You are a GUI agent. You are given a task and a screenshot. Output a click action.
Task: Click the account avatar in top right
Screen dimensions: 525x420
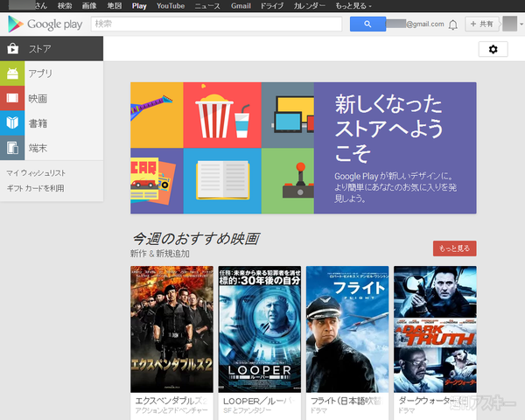point(509,24)
